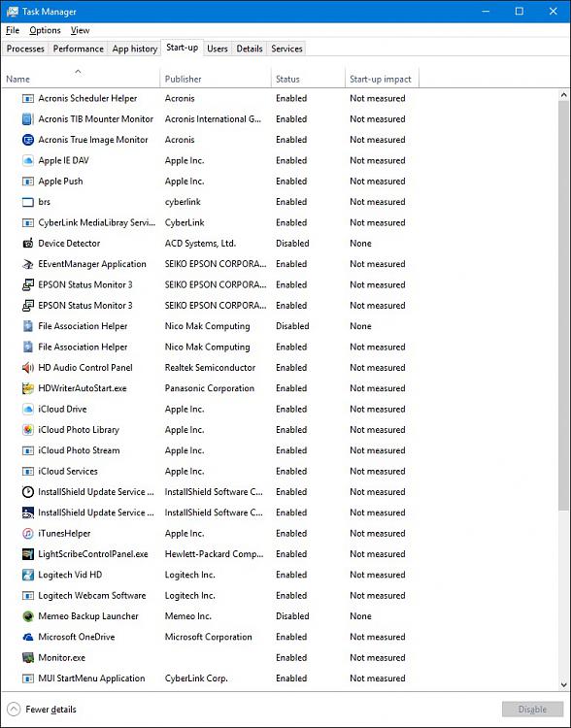The height and width of the screenshot is (728, 571).
Task: Click the scrollbar up arrow
Action: click(x=563, y=95)
